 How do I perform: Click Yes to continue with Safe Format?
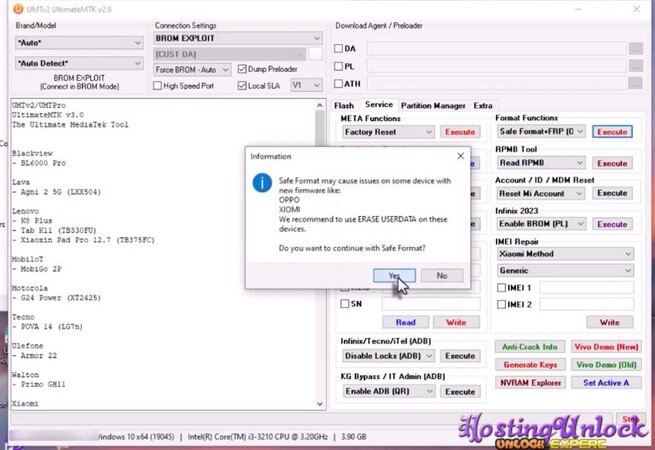pos(394,275)
